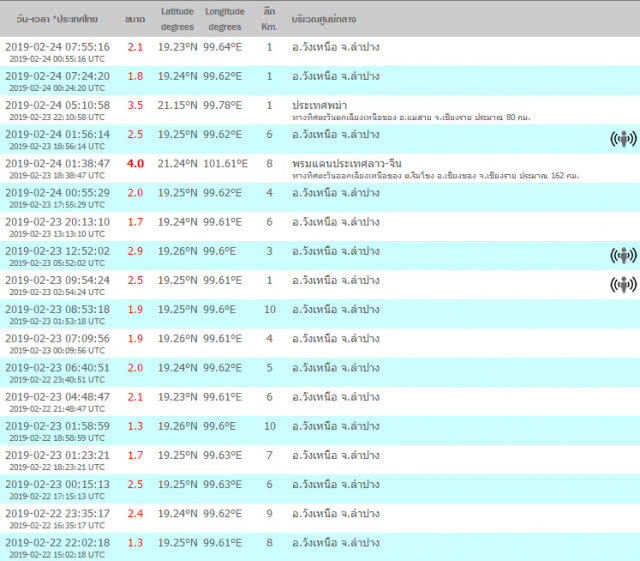Select the magnitude 4.0 Laos-China border earthquake
This screenshot has height=561, width=640.
320,168
